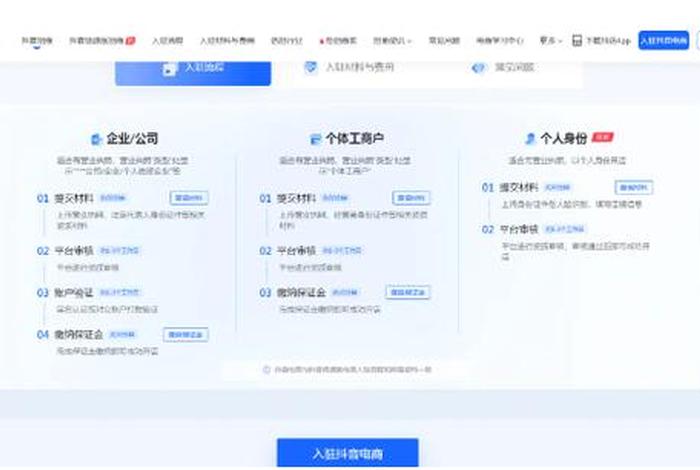The height and width of the screenshot is (470, 700).
Task: Click 缴纳保证金 step 04 under 企业/公司
Action: click(79, 334)
